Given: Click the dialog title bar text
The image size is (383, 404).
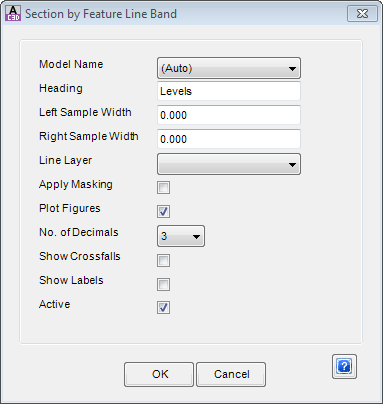Looking at the screenshot, I should (x=101, y=14).
